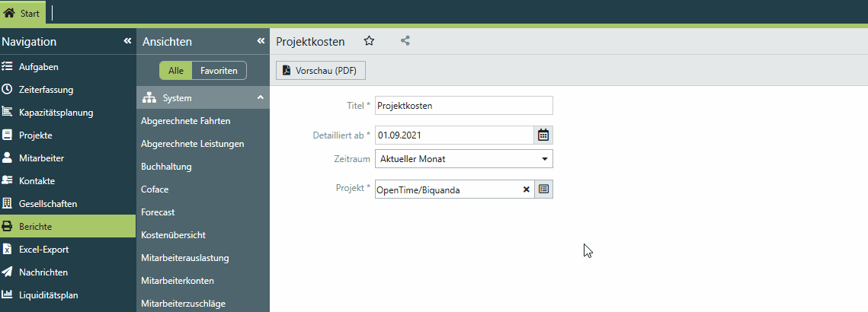868x312 pixels.
Task: Open the Mitarbeiterauslastung report view
Action: [185, 258]
